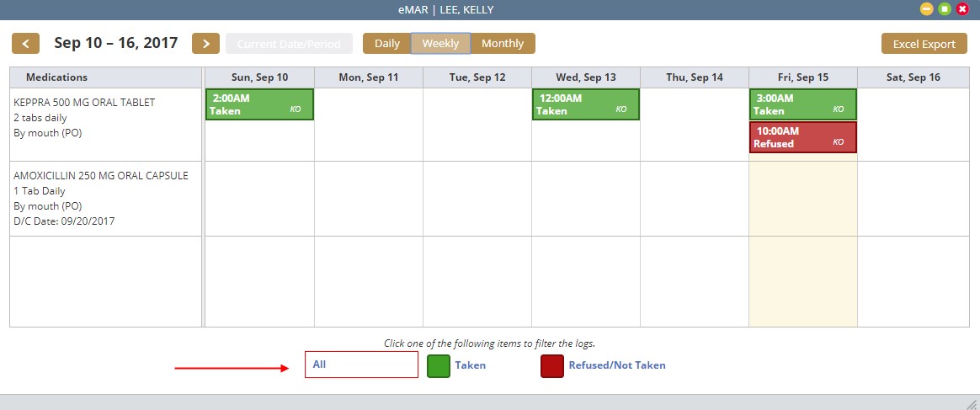Filter logs by Refused/Not Taken link
980x410 pixels.
click(x=617, y=365)
